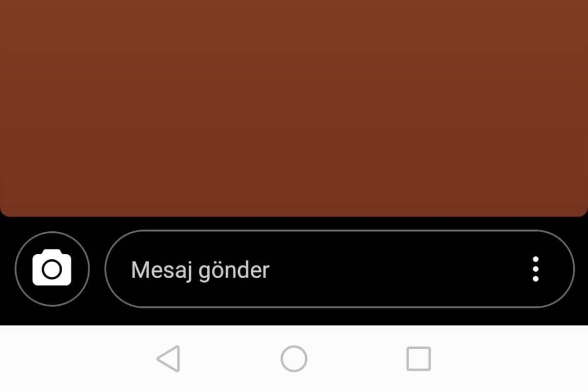Viewport: 588px width, 392px height.
Task: Open the camera from the story reply bar
Action: pyautogui.click(x=52, y=269)
